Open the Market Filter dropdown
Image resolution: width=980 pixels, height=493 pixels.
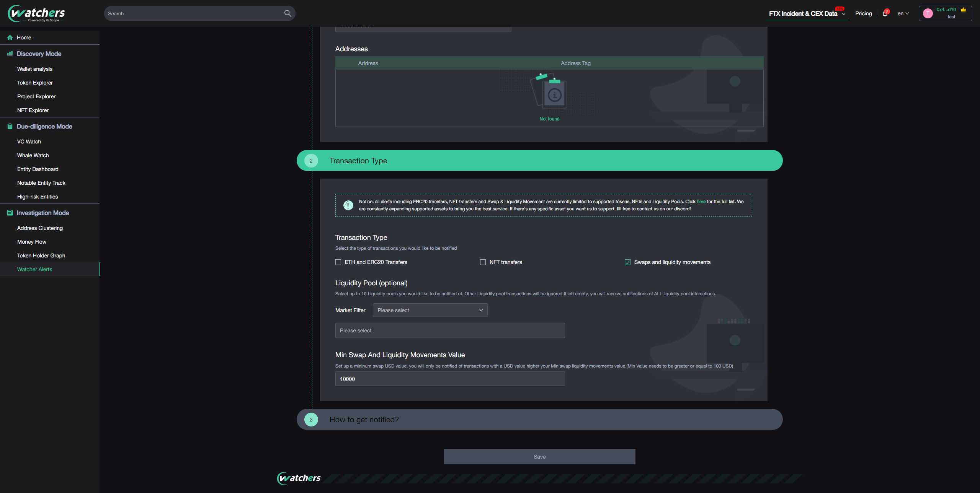pyautogui.click(x=430, y=310)
